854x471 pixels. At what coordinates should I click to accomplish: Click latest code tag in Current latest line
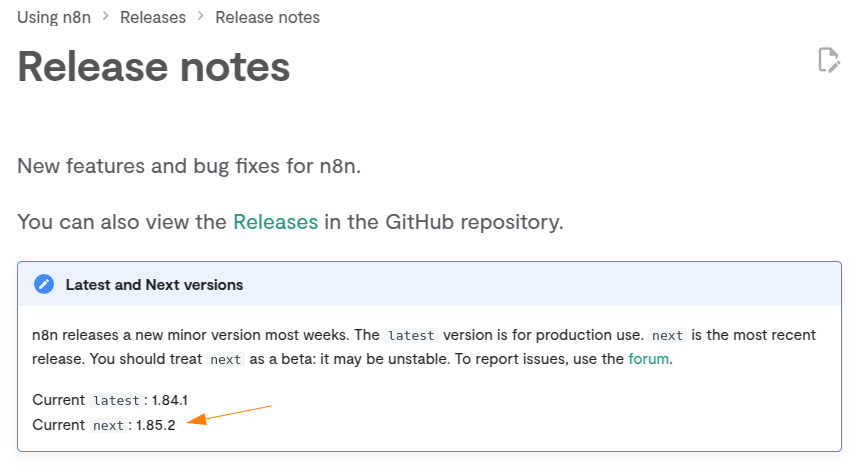tap(116, 401)
